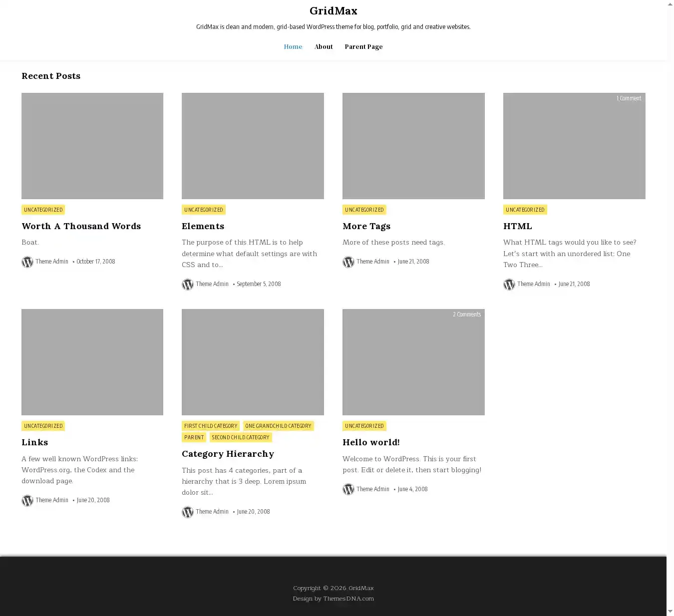
Task: Click the WordPress avatar beside September 5, 2008
Action: pos(188,284)
